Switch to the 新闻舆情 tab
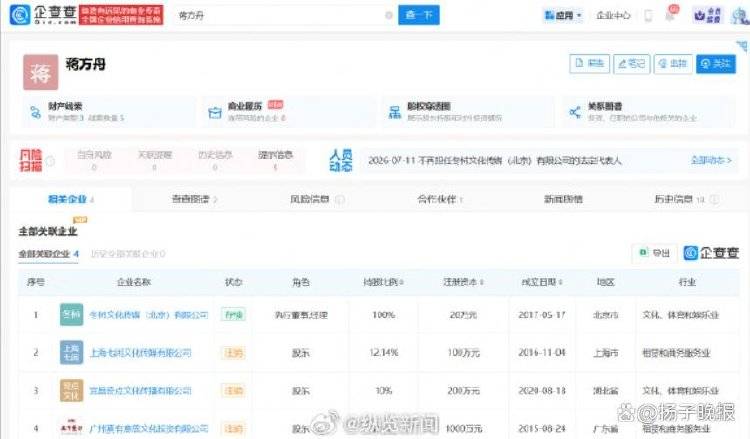This screenshot has width=750, height=439. tap(563, 199)
